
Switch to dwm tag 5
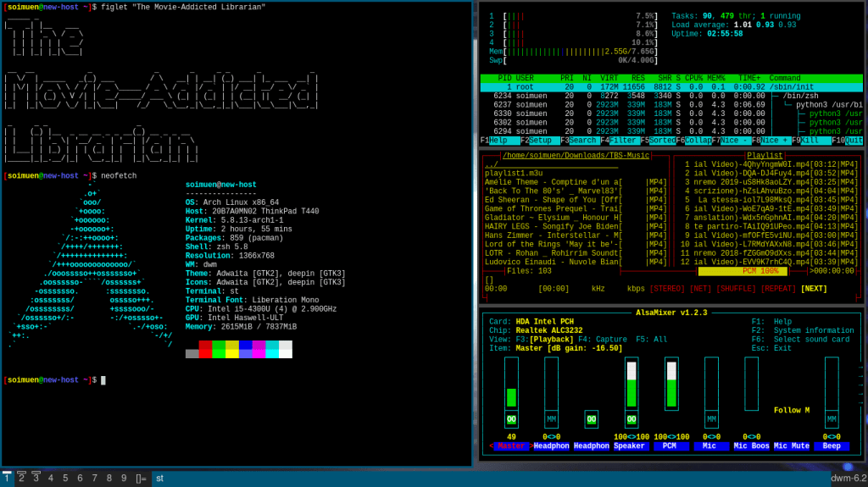click(65, 478)
